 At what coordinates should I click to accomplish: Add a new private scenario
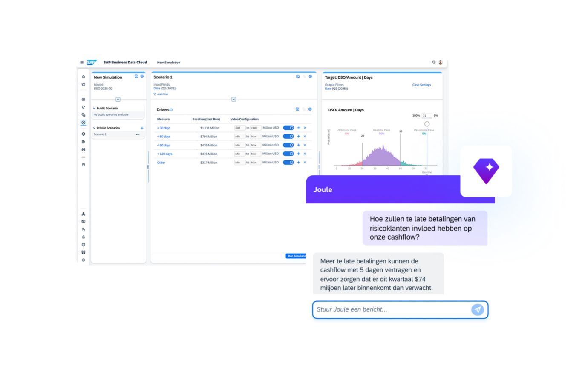(142, 128)
